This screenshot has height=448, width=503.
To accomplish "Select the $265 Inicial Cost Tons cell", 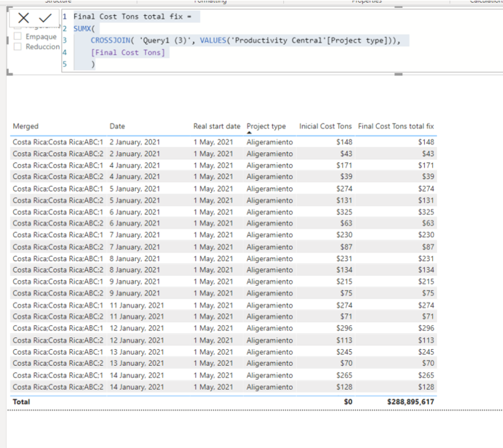I will 344,375.
